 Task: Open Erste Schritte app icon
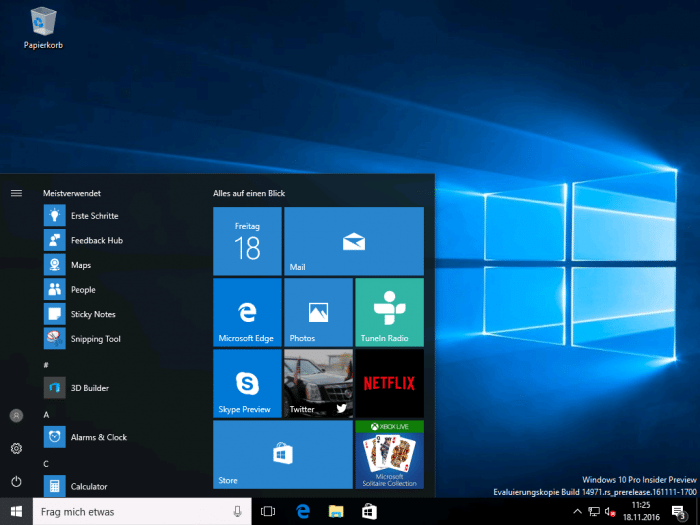54,216
